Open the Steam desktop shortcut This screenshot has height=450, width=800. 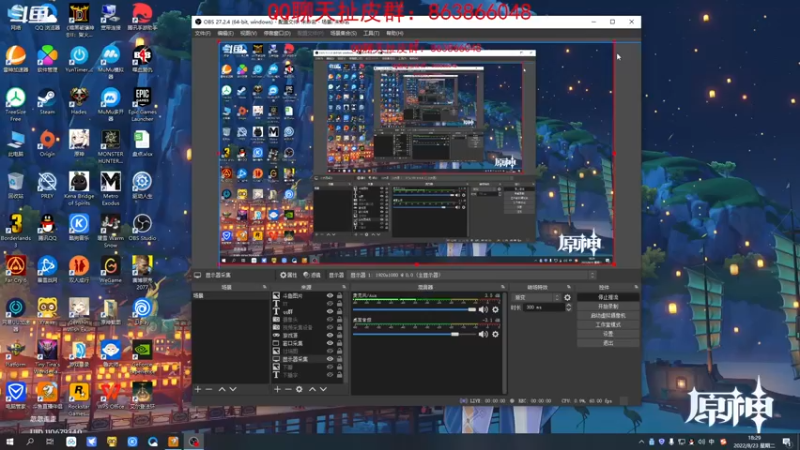(47, 101)
